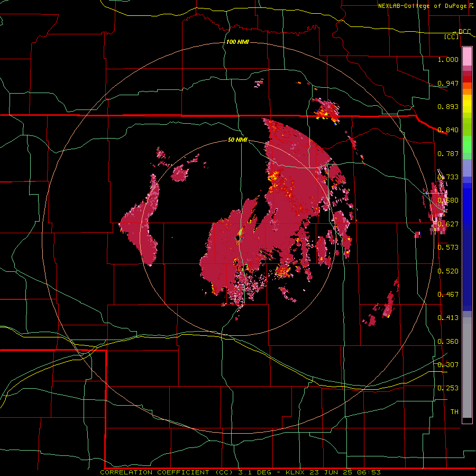Click the 0.413 scale value
The height and width of the screenshot is (476, 476).
tap(448, 318)
